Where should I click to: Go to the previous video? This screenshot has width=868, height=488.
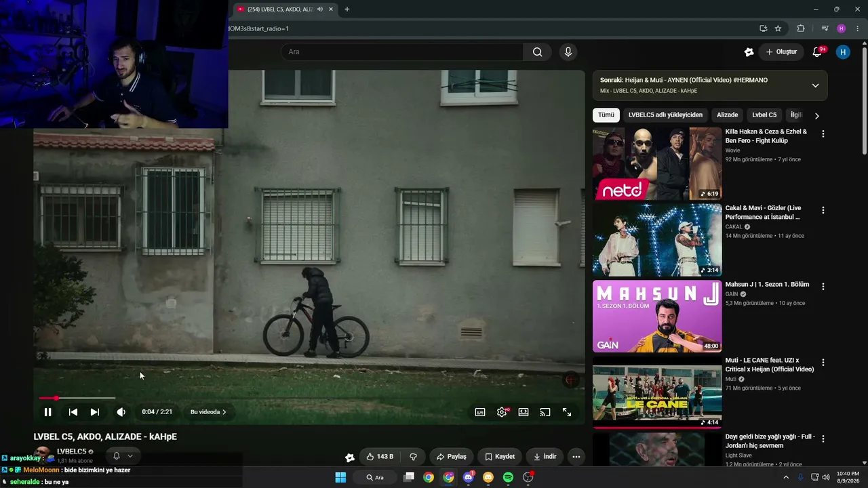coord(73,412)
